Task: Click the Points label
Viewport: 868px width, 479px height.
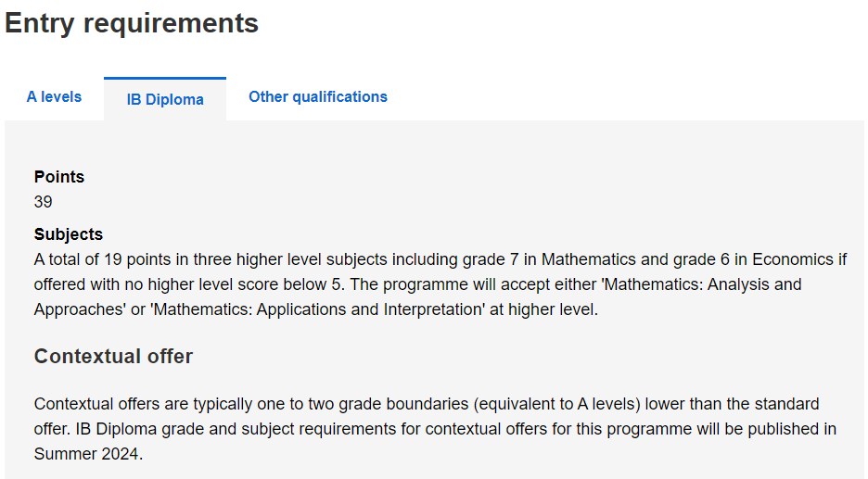Action: click(59, 177)
